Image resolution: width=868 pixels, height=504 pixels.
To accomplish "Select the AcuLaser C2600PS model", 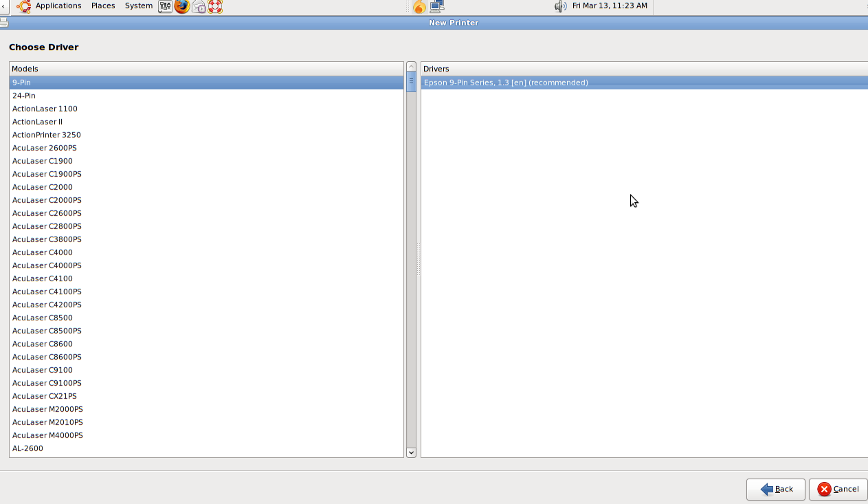I will click(x=206, y=213).
